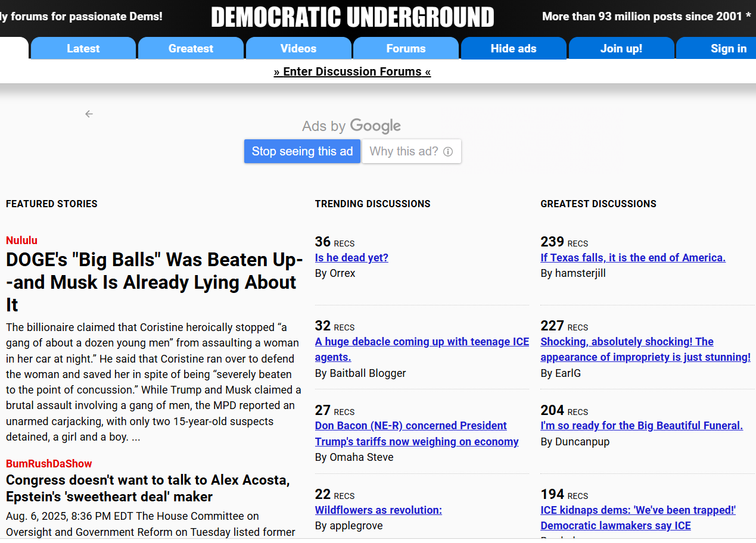Click the GREATEST DISCUSSIONS heading
Image resolution: width=756 pixels, height=543 pixels.
point(598,204)
